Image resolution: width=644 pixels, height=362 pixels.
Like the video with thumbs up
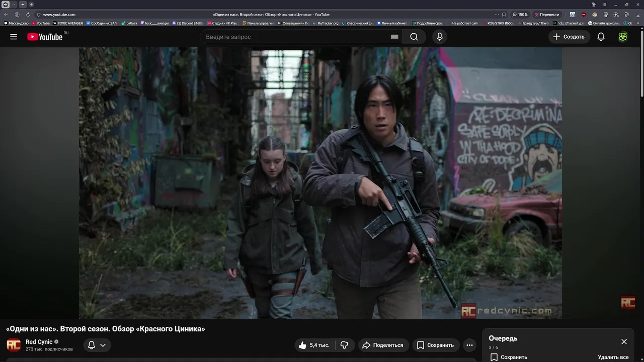314,345
